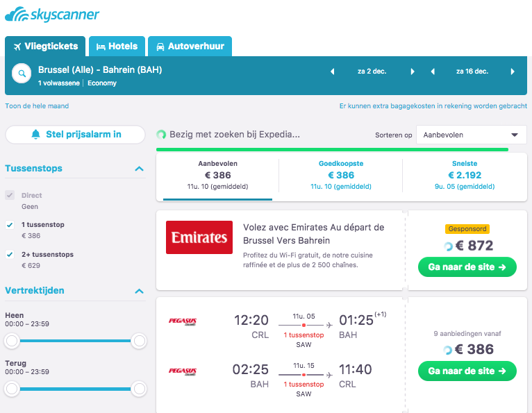This screenshot has height=413, width=532.
Task: Open the Sorteren op Aanbevolen dropdown
Action: pyautogui.click(x=472, y=135)
